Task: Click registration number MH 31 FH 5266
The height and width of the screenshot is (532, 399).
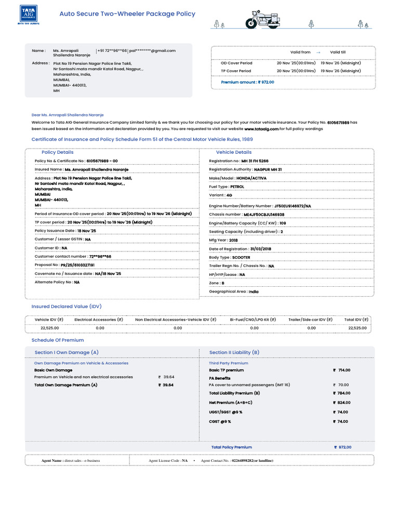Action: click(255, 161)
